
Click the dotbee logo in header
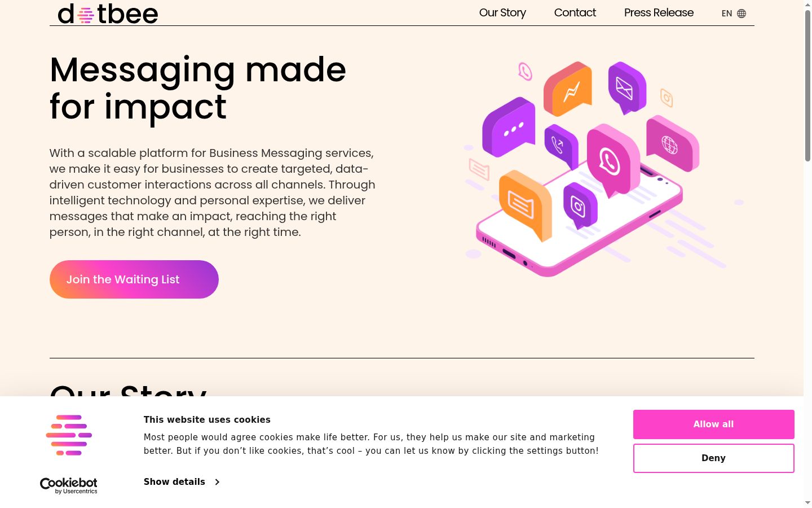(x=108, y=14)
